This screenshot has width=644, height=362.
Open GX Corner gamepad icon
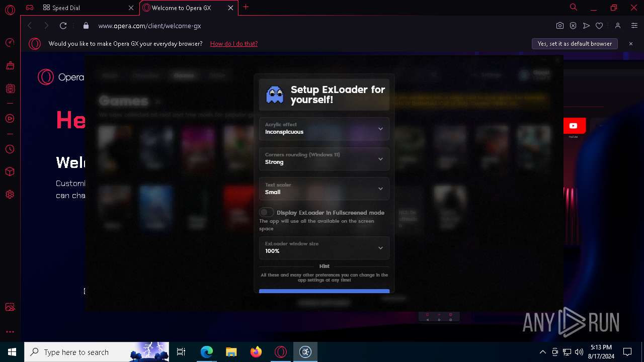pyautogui.click(x=30, y=8)
